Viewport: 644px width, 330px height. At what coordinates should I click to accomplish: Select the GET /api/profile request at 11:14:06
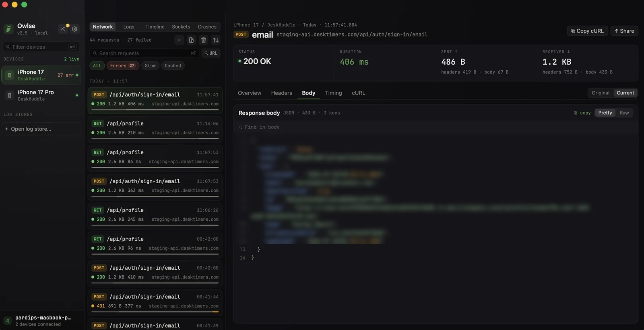[155, 129]
